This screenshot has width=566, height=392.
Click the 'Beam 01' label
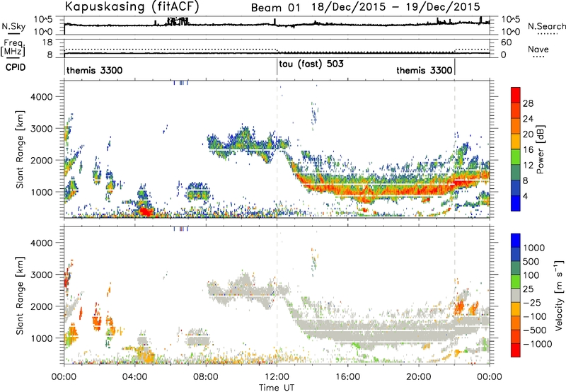275,8
